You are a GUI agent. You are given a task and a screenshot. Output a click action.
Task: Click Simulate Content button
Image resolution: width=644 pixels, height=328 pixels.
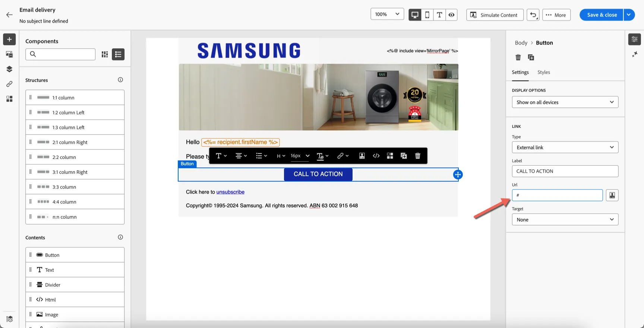point(495,15)
